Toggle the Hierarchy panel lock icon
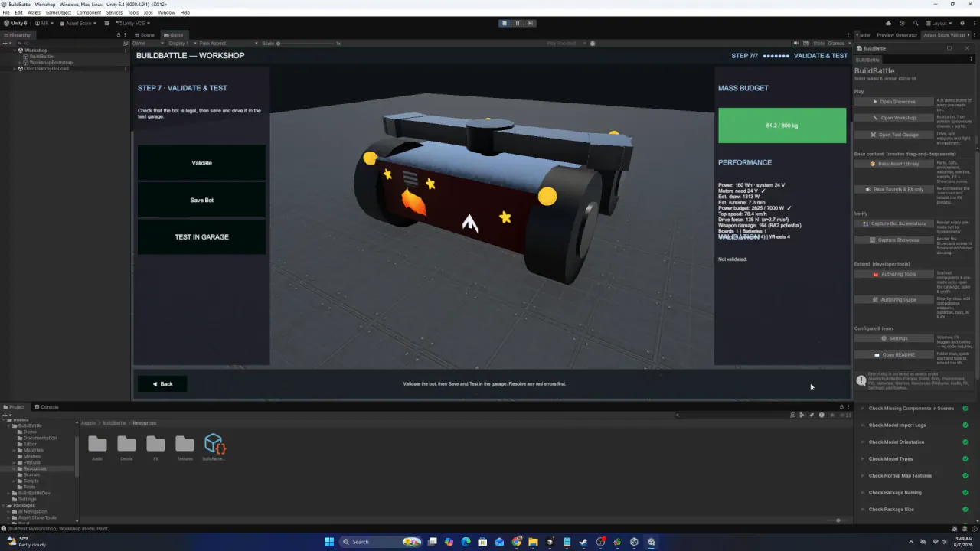Viewport: 980px width, 551px height. (118, 34)
